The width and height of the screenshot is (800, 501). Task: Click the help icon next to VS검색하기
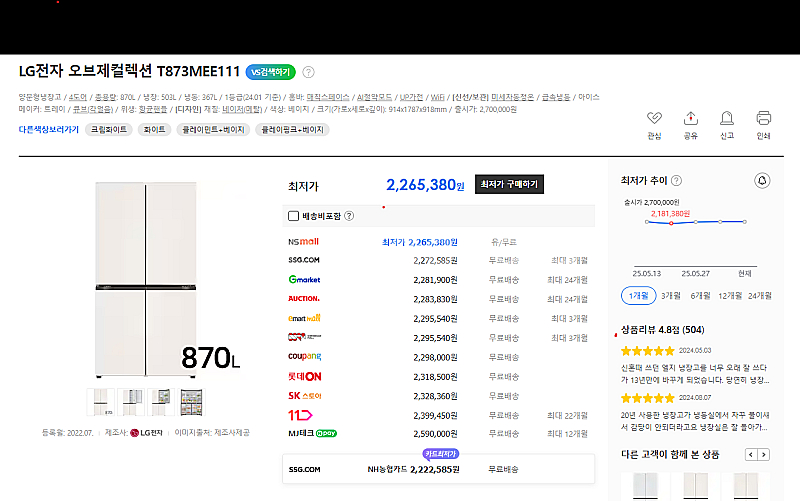[308, 72]
